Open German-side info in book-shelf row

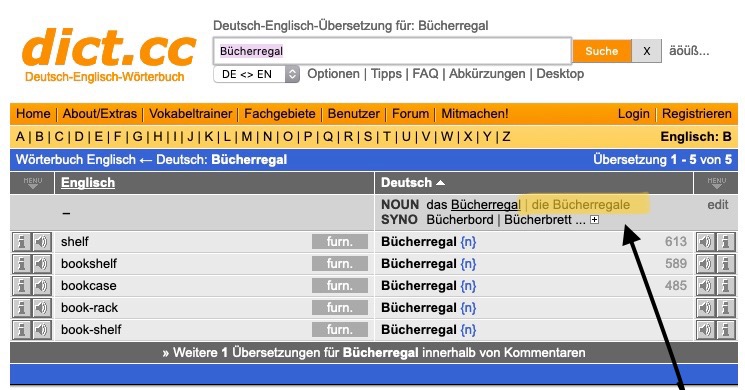[726, 330]
